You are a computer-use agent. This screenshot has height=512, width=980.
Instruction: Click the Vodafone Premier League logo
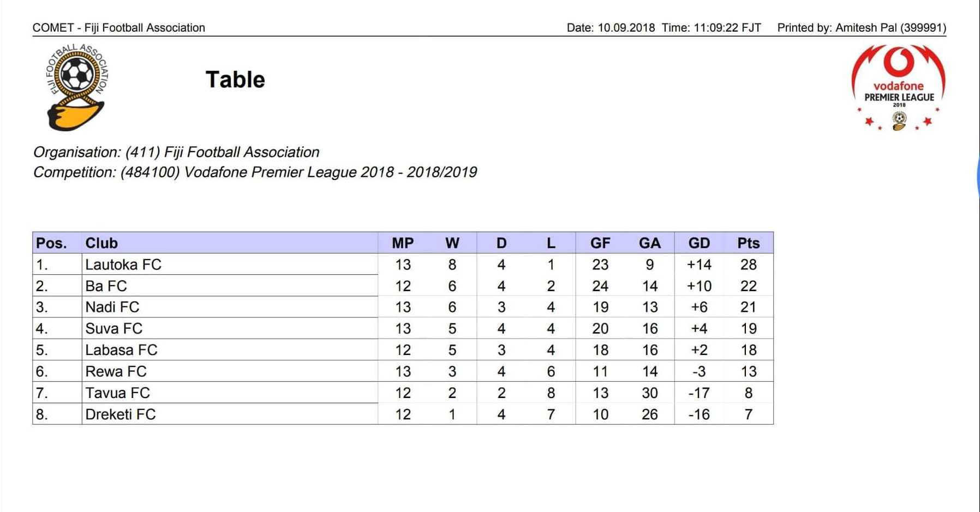898,87
